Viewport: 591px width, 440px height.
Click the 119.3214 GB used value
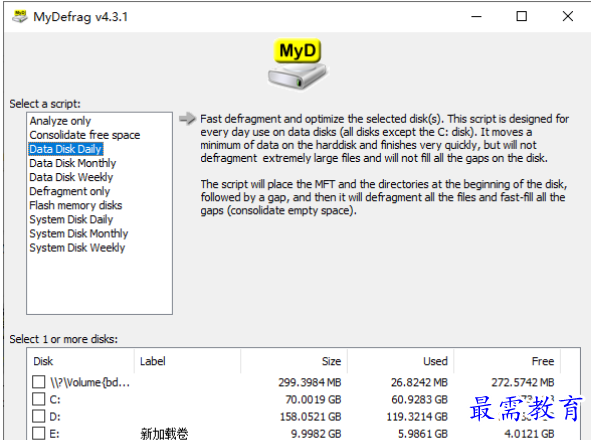417,417
